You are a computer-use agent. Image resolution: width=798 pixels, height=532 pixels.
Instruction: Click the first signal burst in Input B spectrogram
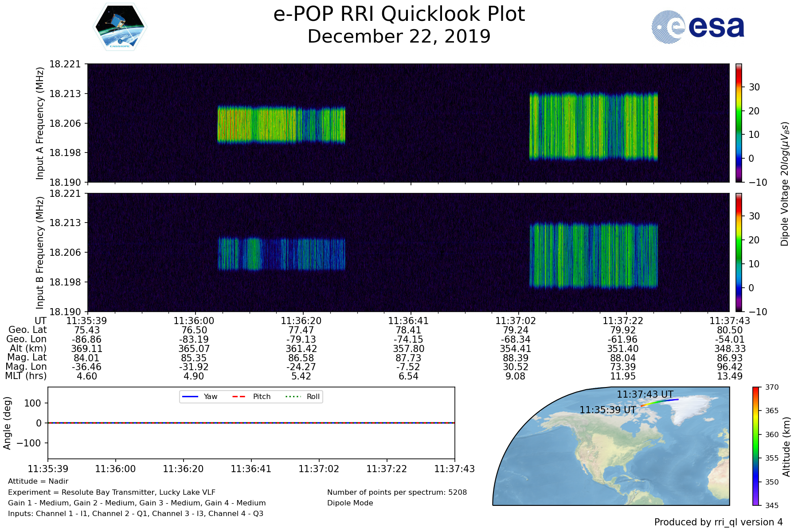pyautogui.click(x=281, y=254)
